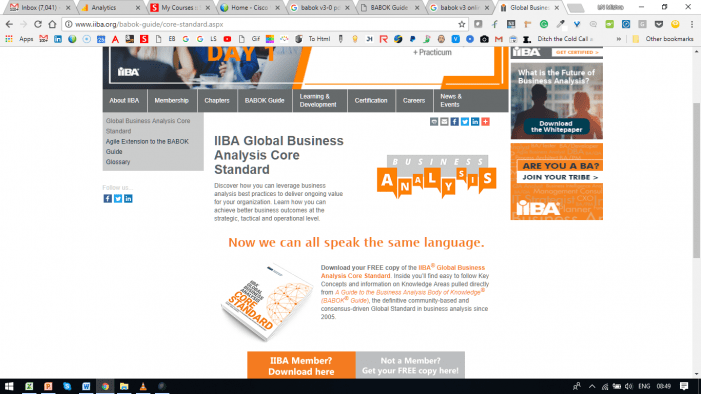Screen dimensions: 701x394
Task: Follow the IIBA Global Business Analysis Core Standard link
Action: coord(403,271)
